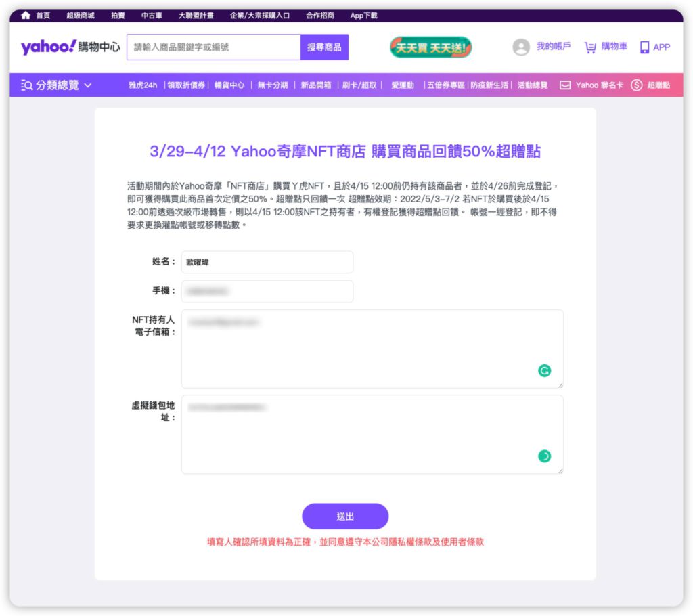
Task: Click resize handle of wallet address area
Action: (x=560, y=471)
